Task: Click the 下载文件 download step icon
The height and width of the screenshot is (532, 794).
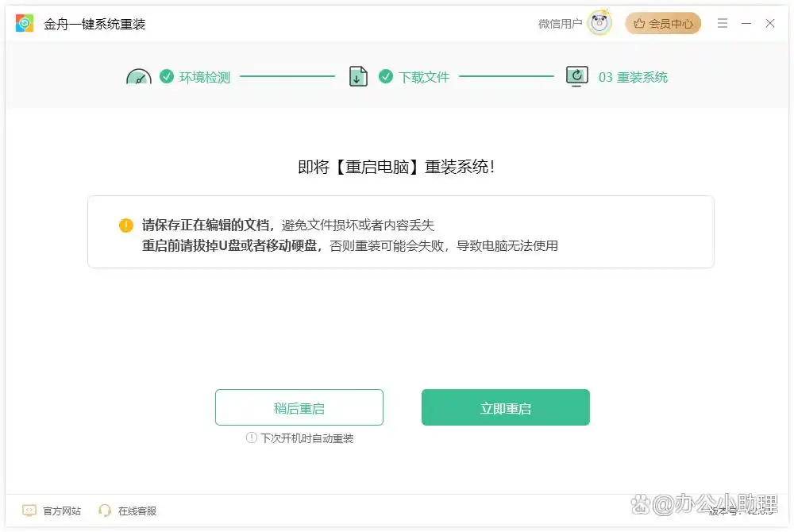Action: (x=357, y=76)
